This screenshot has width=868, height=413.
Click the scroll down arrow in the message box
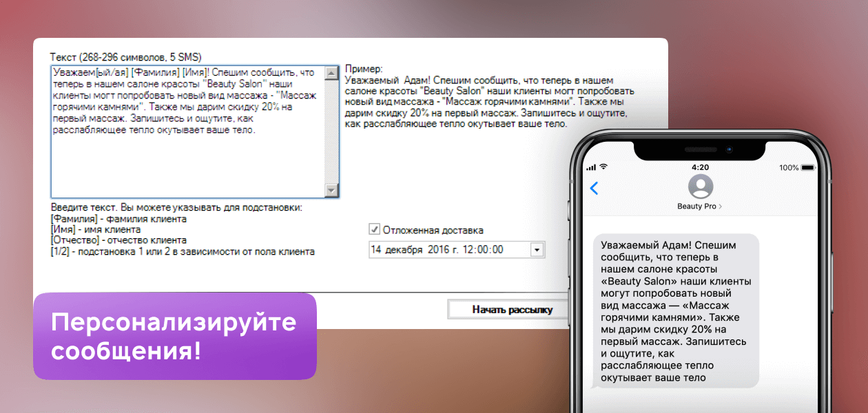(x=332, y=191)
